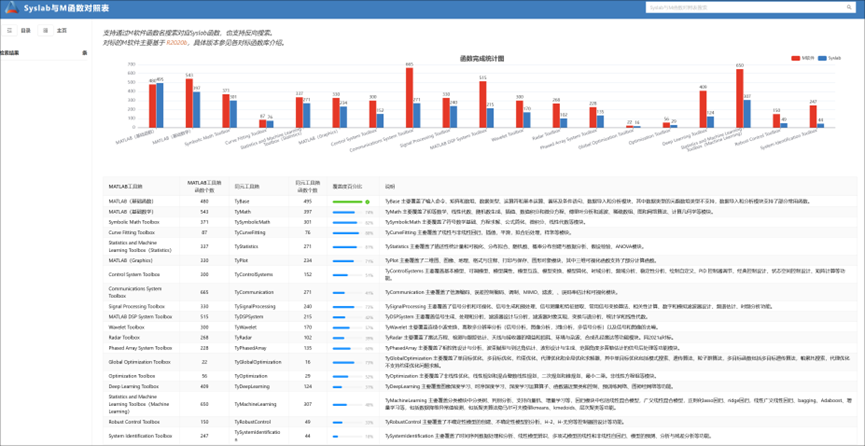The image size is (865, 446).
Task: Click the blue 495 bar in chart
Action: (160, 105)
